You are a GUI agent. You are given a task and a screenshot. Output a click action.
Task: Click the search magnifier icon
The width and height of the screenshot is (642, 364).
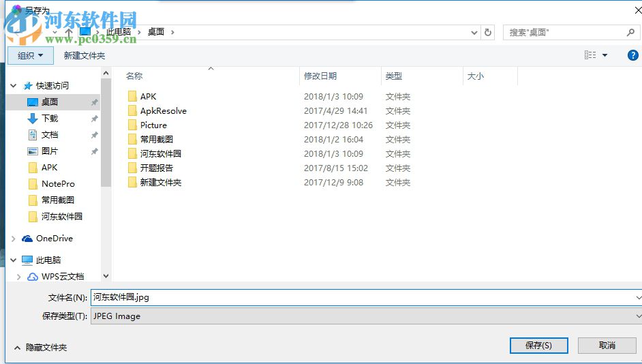[630, 32]
